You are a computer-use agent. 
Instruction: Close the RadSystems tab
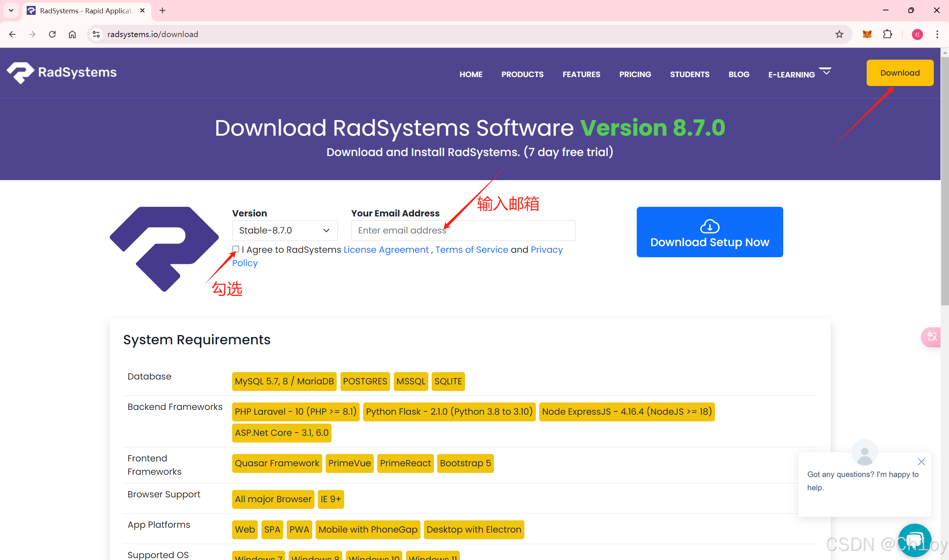(x=142, y=11)
